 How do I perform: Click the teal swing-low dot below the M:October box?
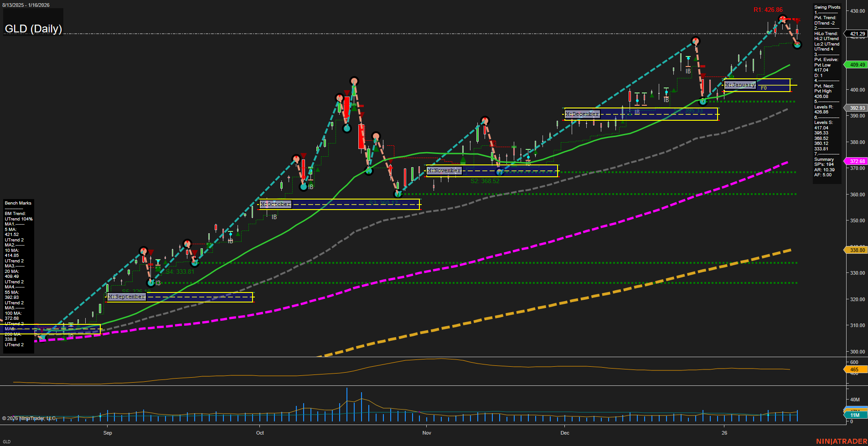point(304,186)
